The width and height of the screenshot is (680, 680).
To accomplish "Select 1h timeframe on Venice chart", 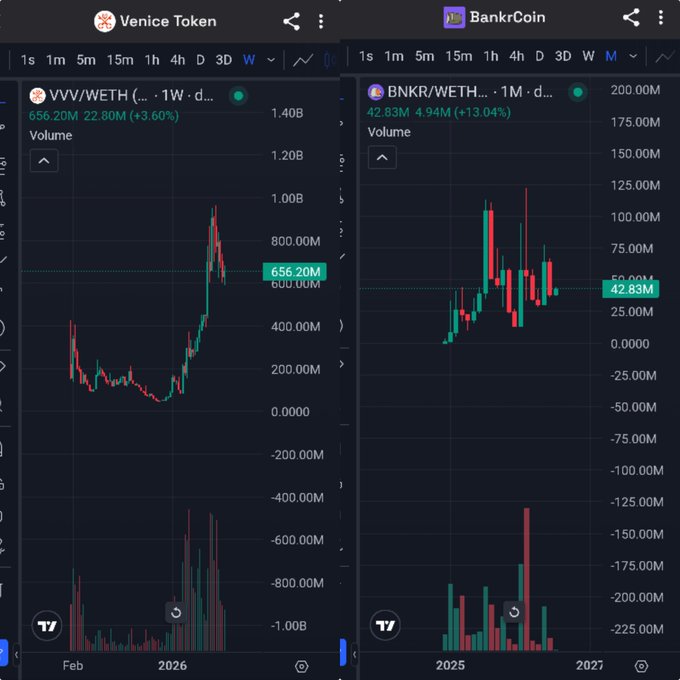I will coord(152,60).
